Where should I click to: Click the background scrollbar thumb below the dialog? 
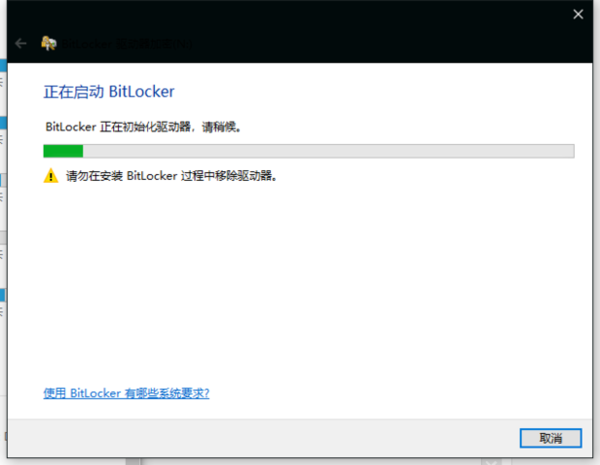click(x=133, y=462)
